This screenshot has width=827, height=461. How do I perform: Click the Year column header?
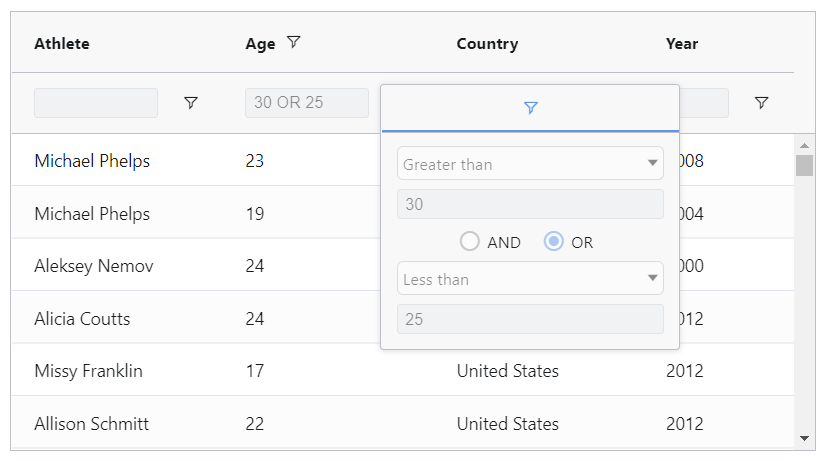coord(682,44)
